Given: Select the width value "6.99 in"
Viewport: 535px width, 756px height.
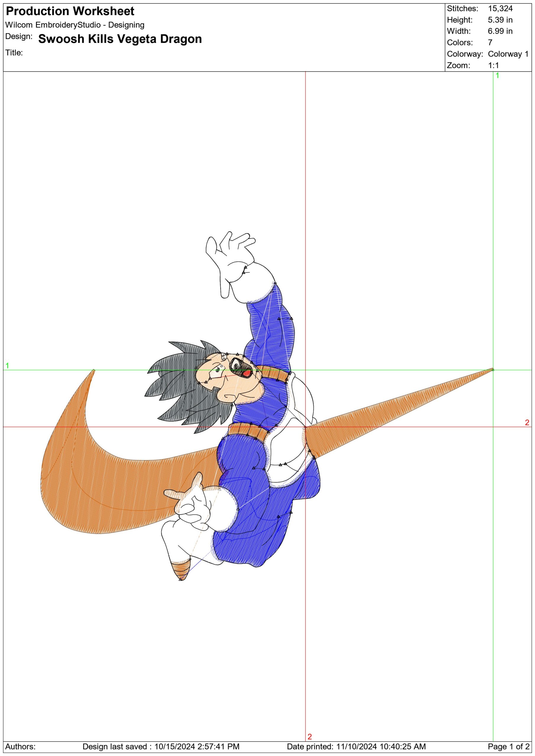Looking at the screenshot, I should pos(500,31).
